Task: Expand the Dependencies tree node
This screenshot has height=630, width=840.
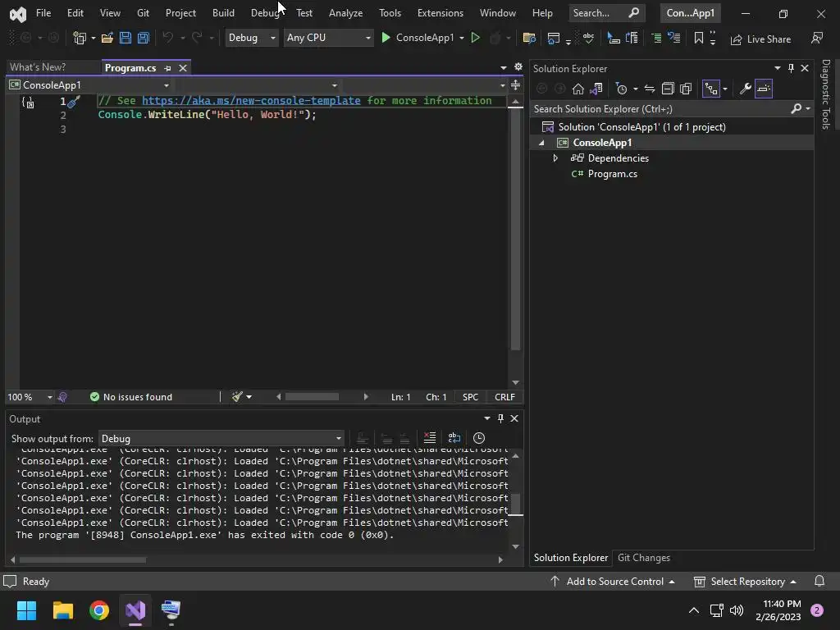Action: [x=555, y=158]
